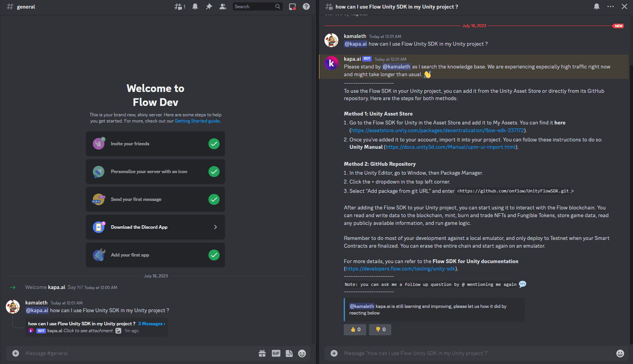Open emoji picker in thread message box

[x=620, y=353]
